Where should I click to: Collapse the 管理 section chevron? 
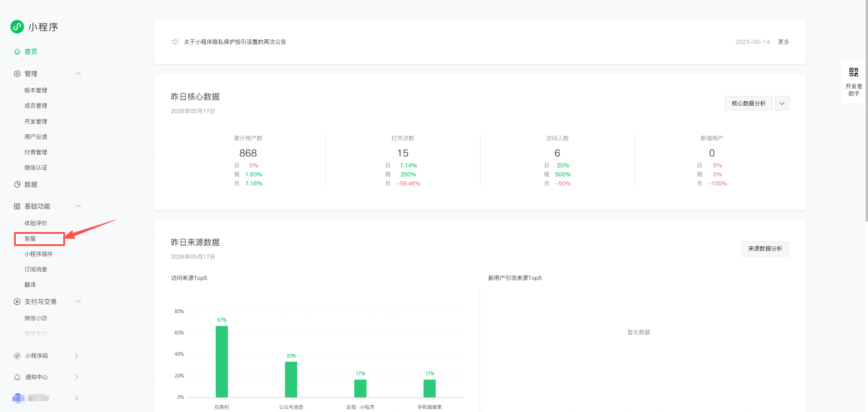click(x=78, y=74)
